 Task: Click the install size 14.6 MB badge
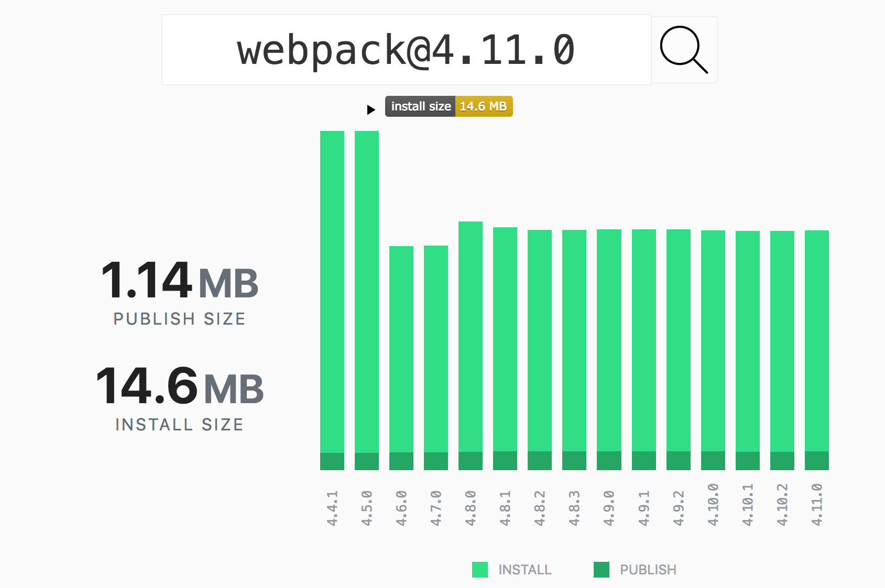[x=449, y=106]
